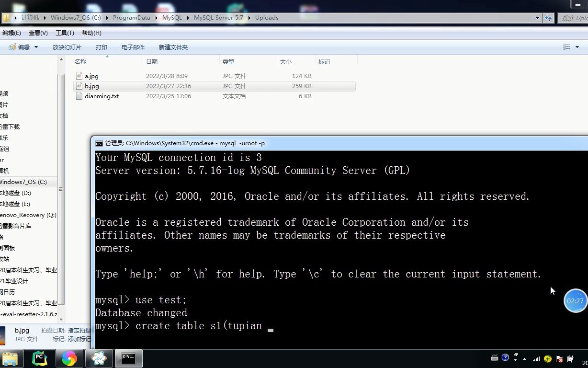Viewport: 588px width, 368px height.
Task: Click the navigation pane vertical scrollbar
Action: [x=61, y=189]
